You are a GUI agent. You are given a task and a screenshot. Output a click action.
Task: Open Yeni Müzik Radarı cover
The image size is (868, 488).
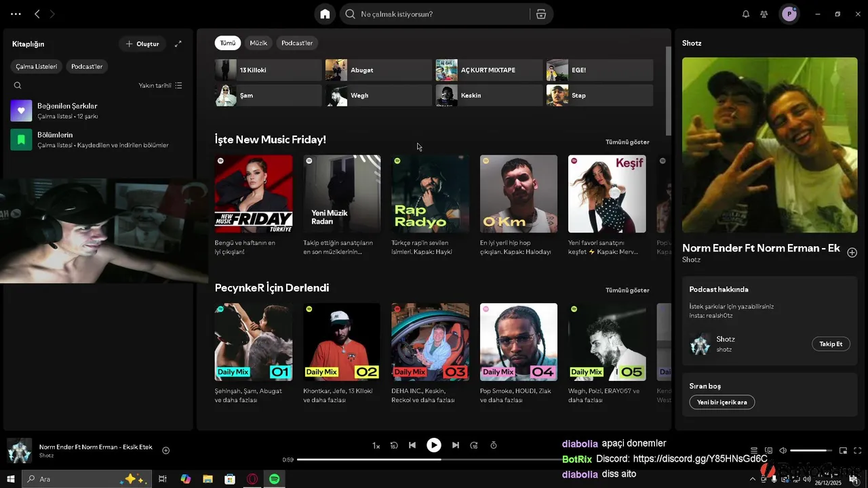(x=342, y=194)
